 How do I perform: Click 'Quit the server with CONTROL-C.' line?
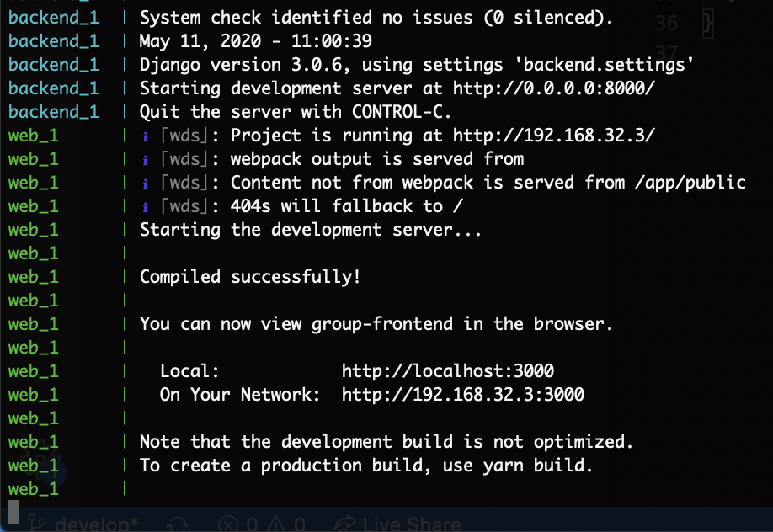click(296, 112)
